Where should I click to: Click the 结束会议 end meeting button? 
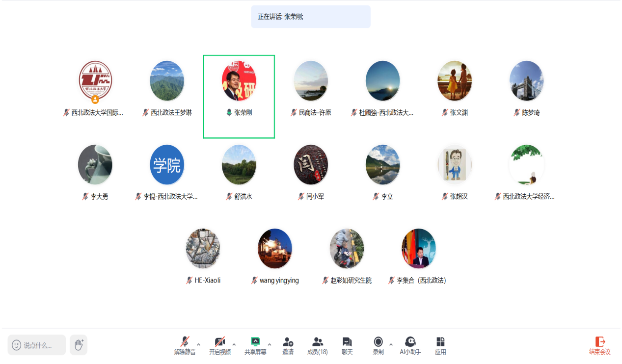coord(599,345)
